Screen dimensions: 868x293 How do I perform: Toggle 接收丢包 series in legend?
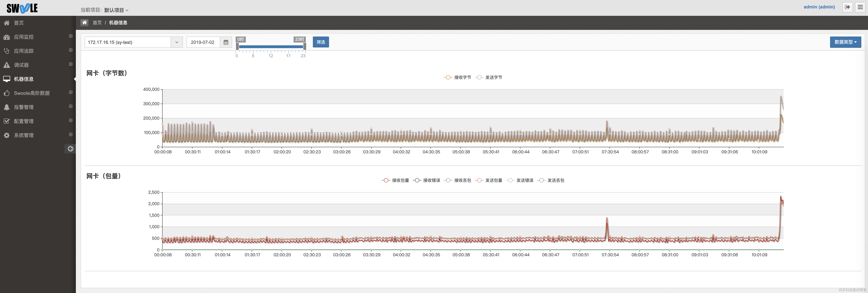coord(458,180)
